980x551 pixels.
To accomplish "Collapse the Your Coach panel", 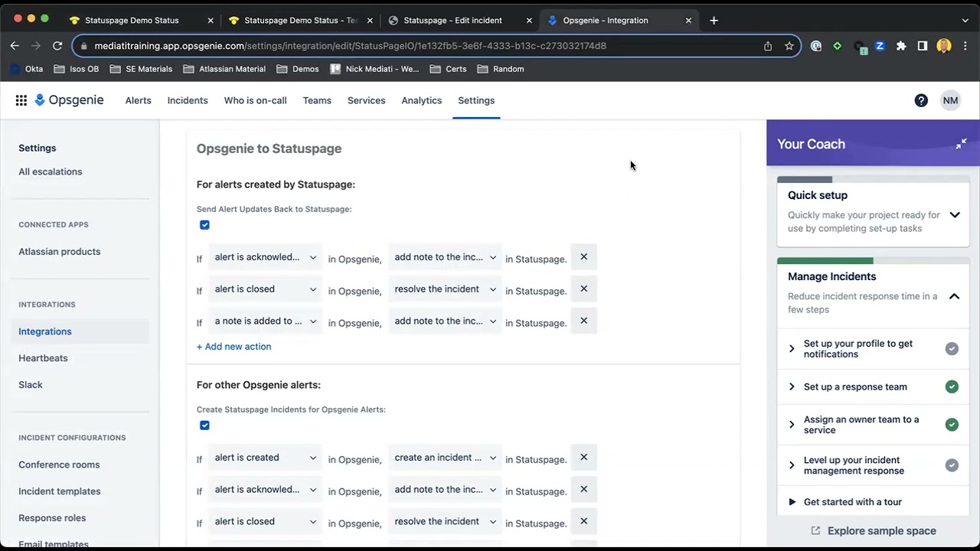I will (x=961, y=144).
